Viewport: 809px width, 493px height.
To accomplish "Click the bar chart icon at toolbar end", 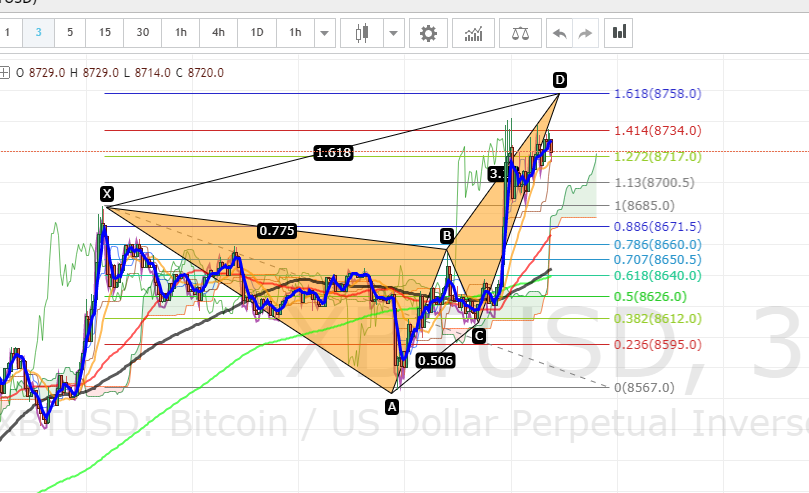I will 619,32.
